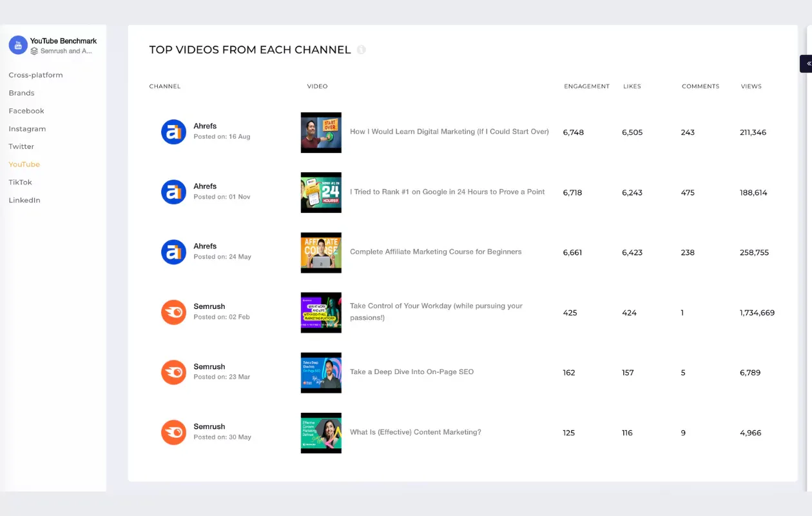
Task: Click views value 1,734,669
Action: (x=757, y=312)
